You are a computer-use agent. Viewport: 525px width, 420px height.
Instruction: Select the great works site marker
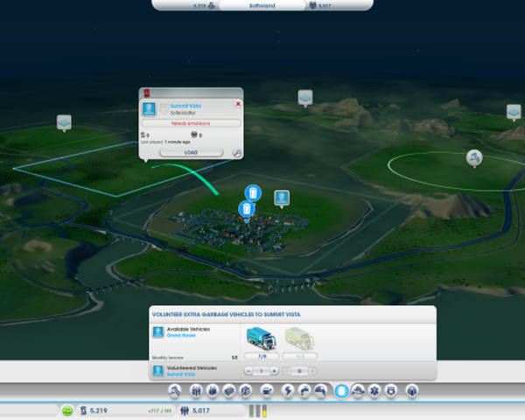(x=474, y=157)
